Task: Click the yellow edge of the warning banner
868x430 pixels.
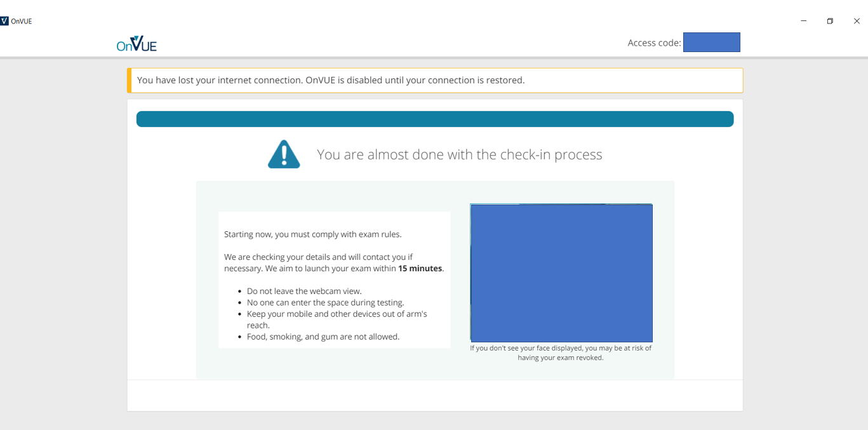Action: 130,81
